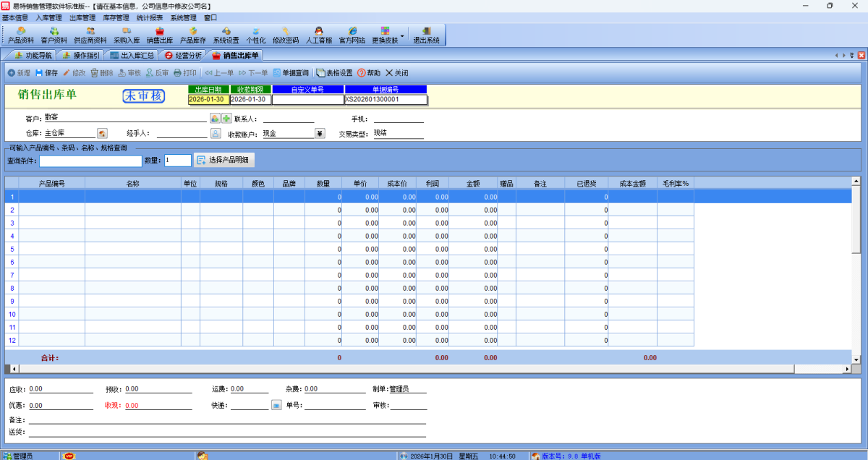
Task: Open the 收款账户 account selector button
Action: [320, 133]
